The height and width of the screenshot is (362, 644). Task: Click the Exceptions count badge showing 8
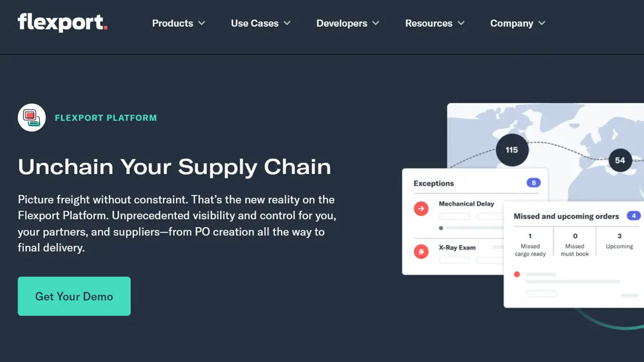pos(533,183)
